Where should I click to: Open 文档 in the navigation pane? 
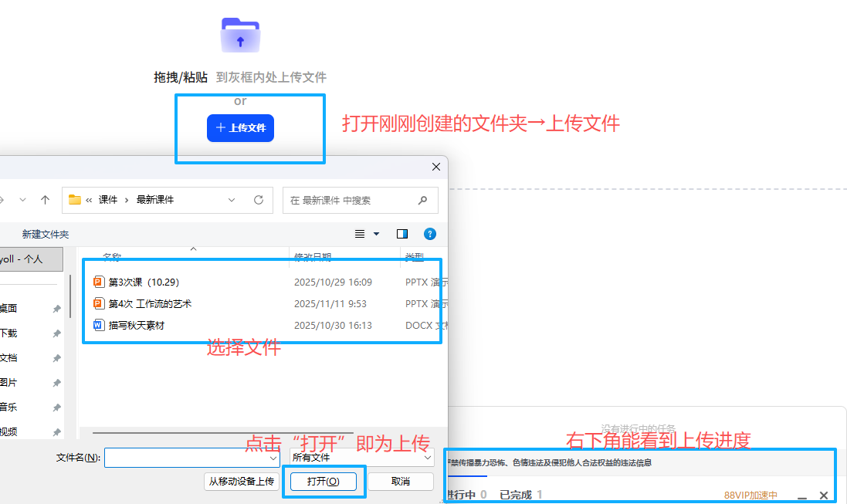(8, 357)
